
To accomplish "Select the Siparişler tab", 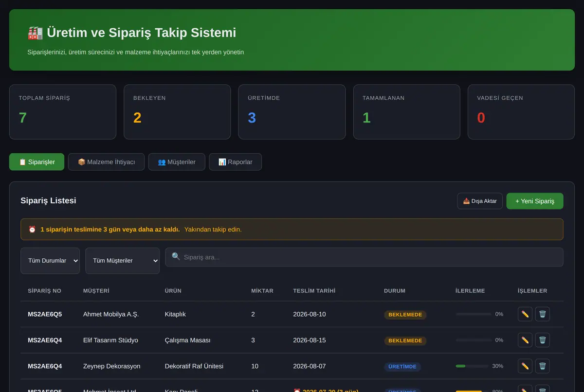I will coord(36,162).
